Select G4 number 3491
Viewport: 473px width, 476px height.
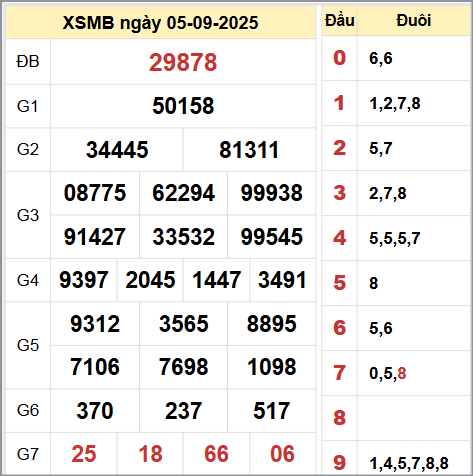pyautogui.click(x=282, y=280)
